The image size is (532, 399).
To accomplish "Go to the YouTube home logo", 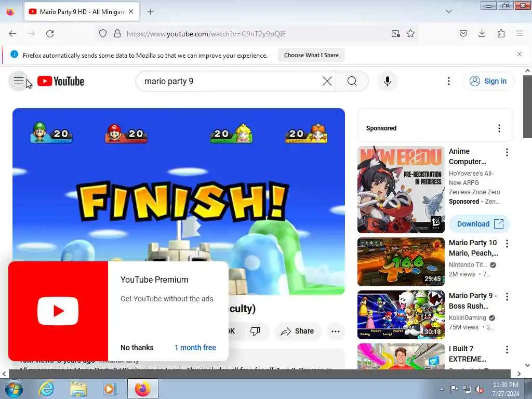I will (x=61, y=82).
